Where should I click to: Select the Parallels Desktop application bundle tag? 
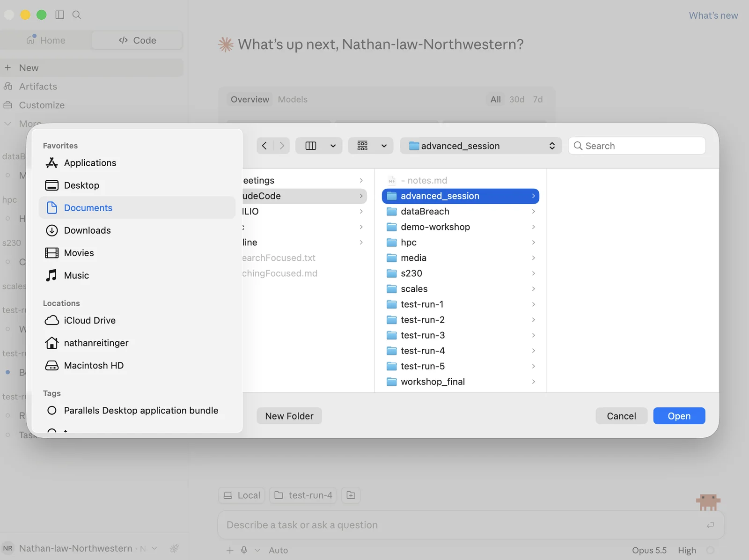137,411
